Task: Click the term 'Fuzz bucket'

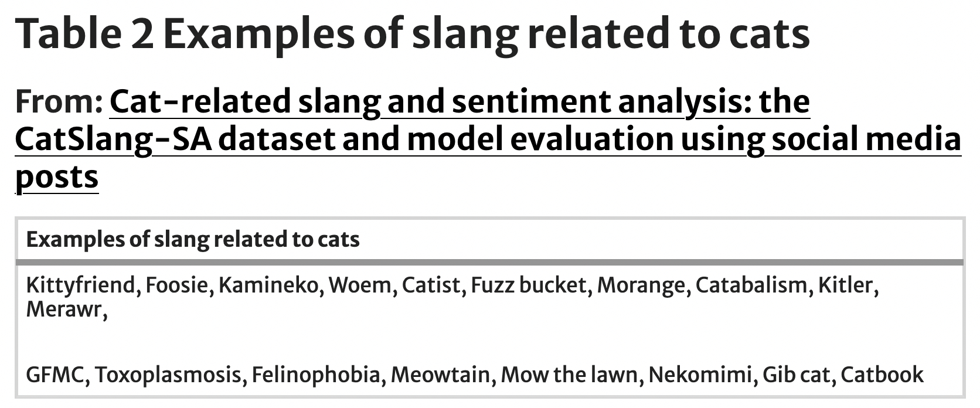Action: (528, 285)
